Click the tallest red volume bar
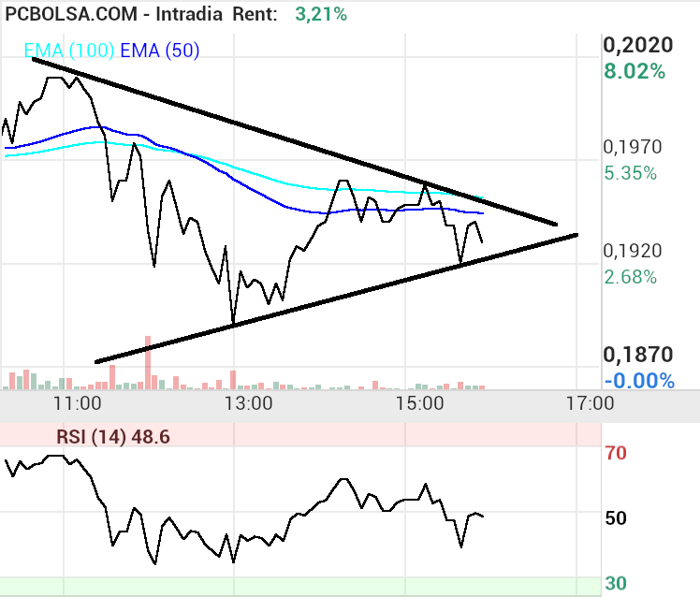 coord(148,362)
